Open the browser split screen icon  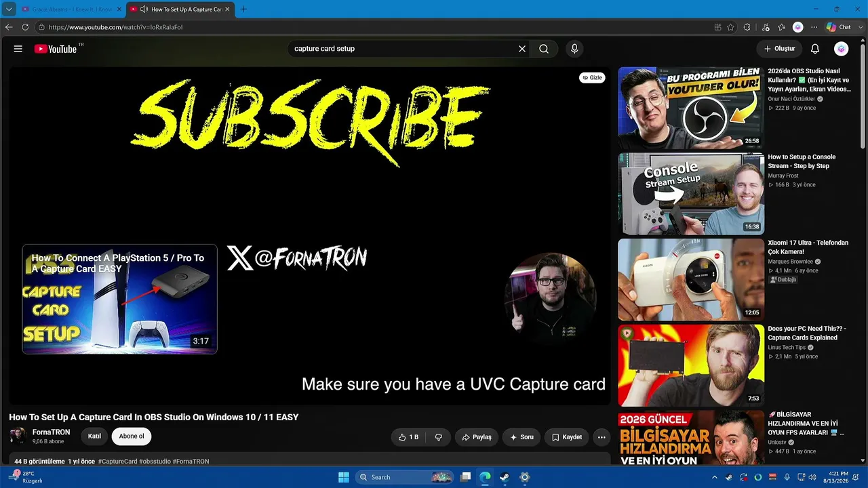tap(717, 27)
